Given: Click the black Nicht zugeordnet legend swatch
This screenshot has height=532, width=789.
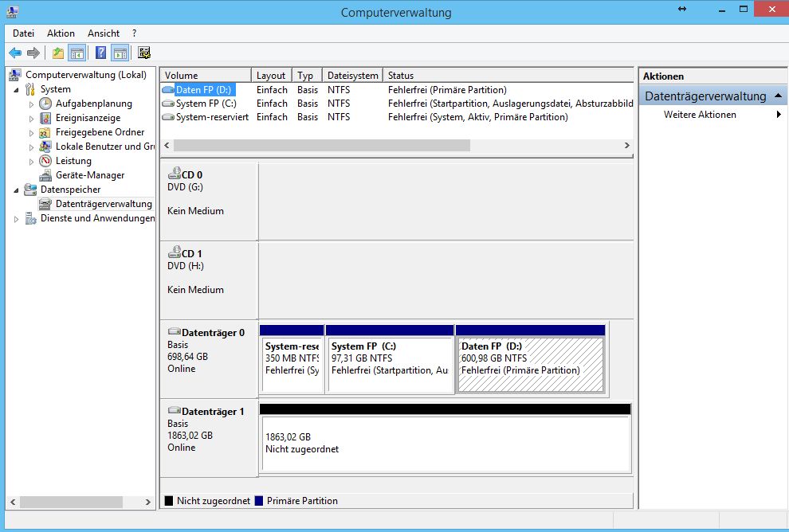Looking at the screenshot, I should pyautogui.click(x=169, y=501).
